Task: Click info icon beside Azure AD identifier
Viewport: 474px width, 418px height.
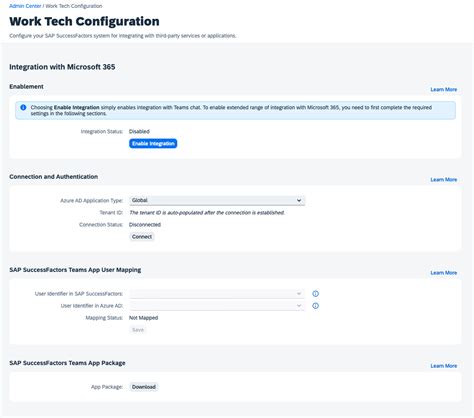Action: click(x=315, y=306)
